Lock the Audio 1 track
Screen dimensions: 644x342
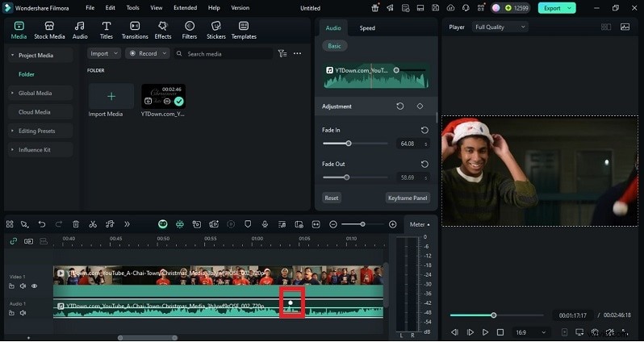(11, 313)
